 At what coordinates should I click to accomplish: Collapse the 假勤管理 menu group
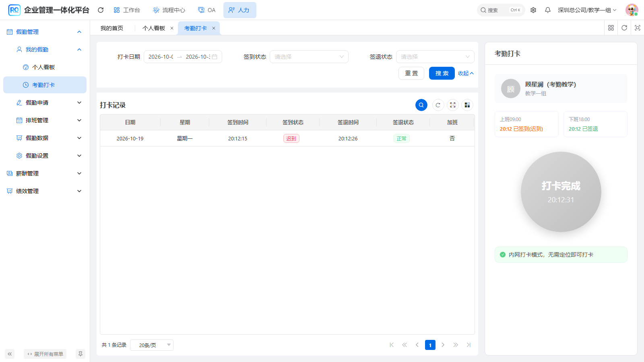45,32
